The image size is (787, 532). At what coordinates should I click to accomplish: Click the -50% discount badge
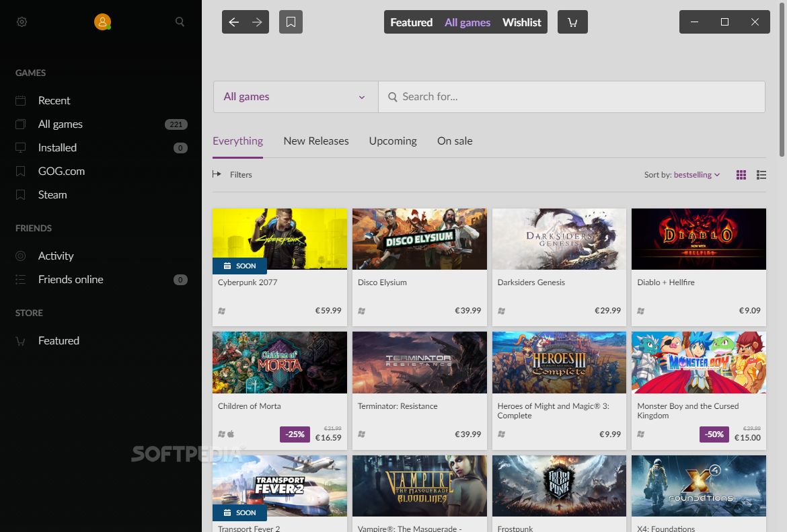(714, 434)
